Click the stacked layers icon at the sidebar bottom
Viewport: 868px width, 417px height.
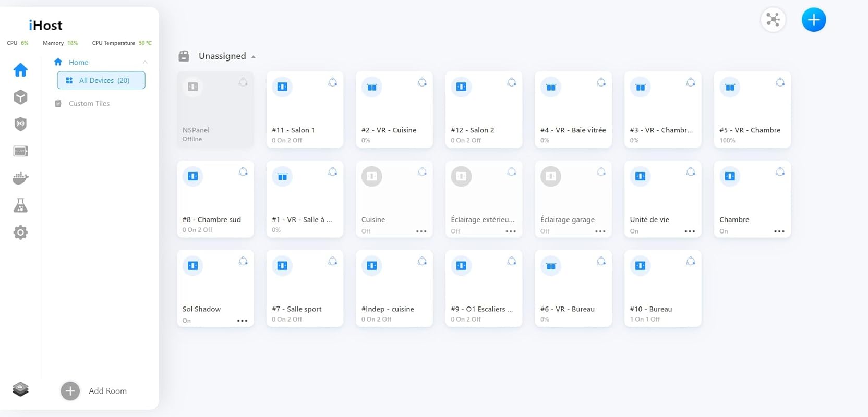pyautogui.click(x=20, y=389)
